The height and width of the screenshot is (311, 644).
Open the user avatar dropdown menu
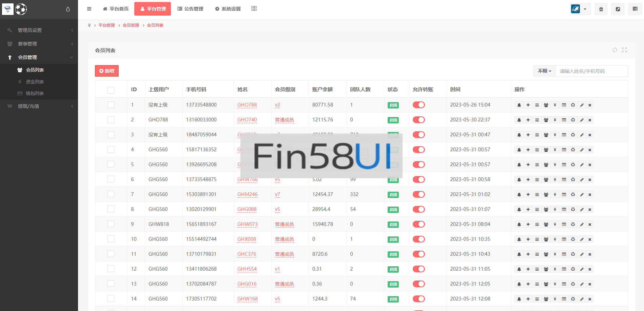[580, 9]
